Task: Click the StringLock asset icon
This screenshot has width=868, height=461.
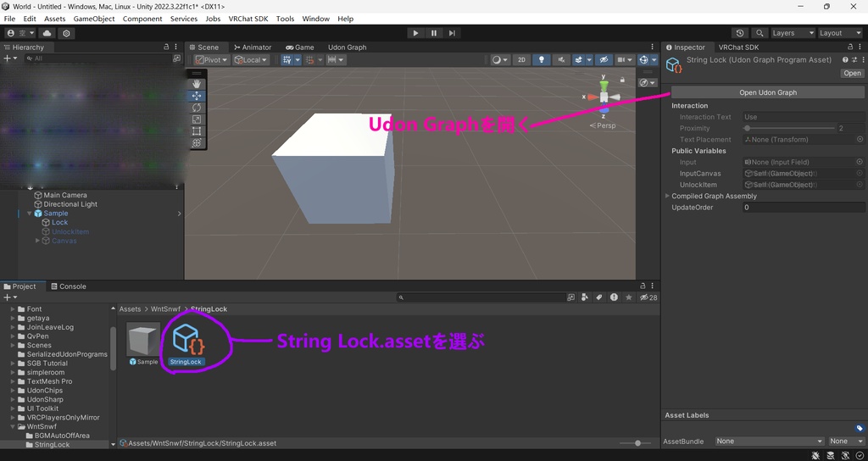Action: click(188, 339)
